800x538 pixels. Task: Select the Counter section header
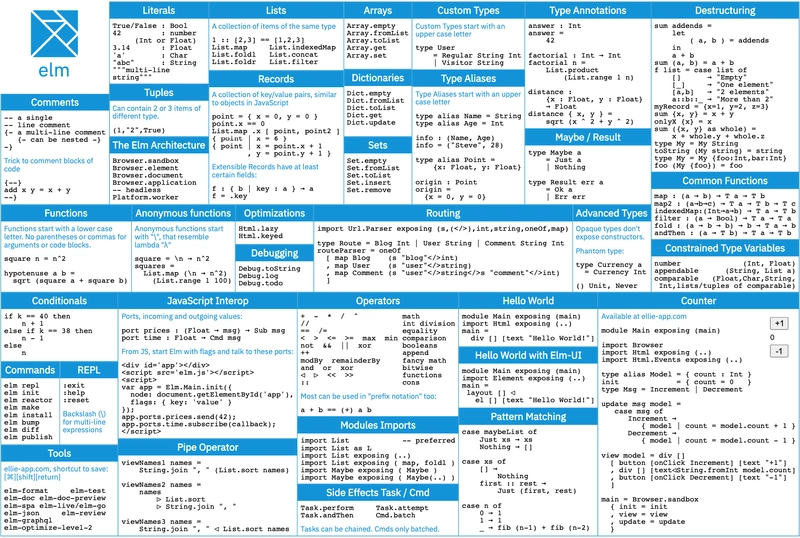[698, 301]
